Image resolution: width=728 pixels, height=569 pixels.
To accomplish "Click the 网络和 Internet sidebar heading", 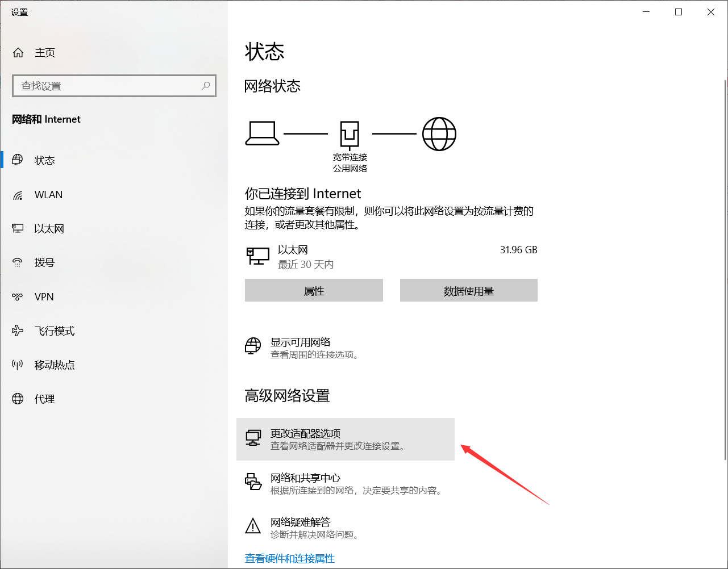I will tap(47, 119).
